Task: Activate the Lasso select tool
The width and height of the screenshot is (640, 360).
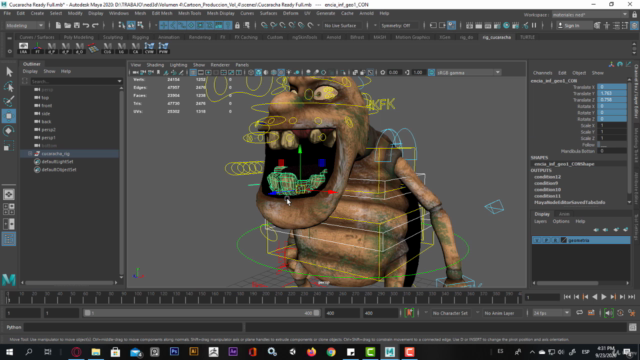Action: coord(9,87)
